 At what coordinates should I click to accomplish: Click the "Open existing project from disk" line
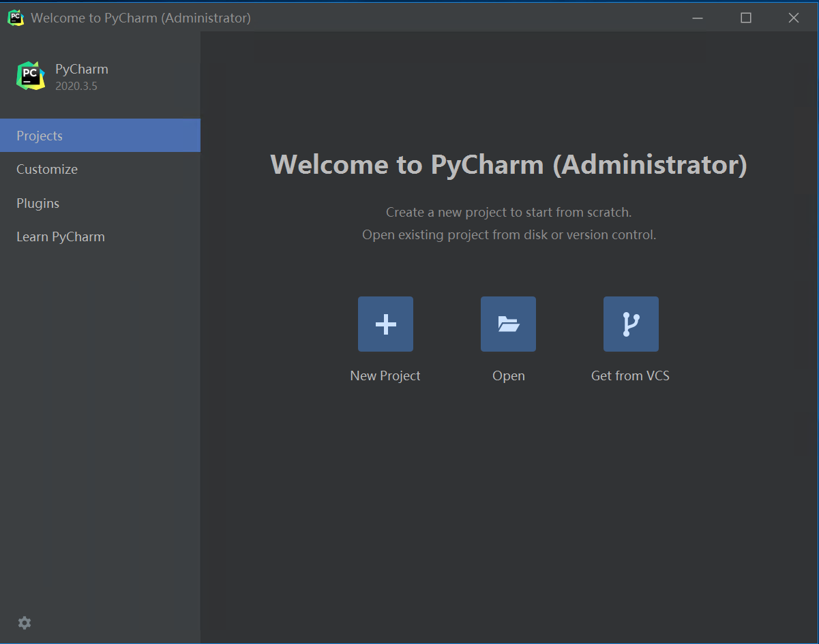pos(509,235)
